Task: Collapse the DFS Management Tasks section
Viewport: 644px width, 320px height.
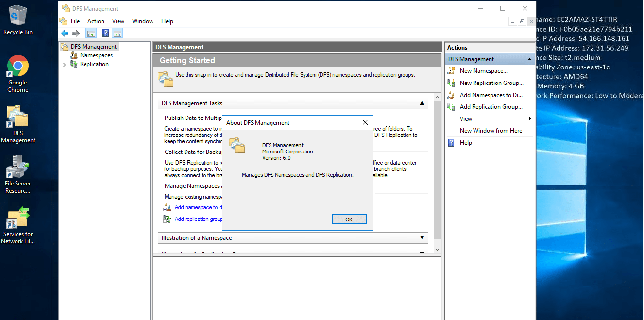Action: click(x=422, y=103)
